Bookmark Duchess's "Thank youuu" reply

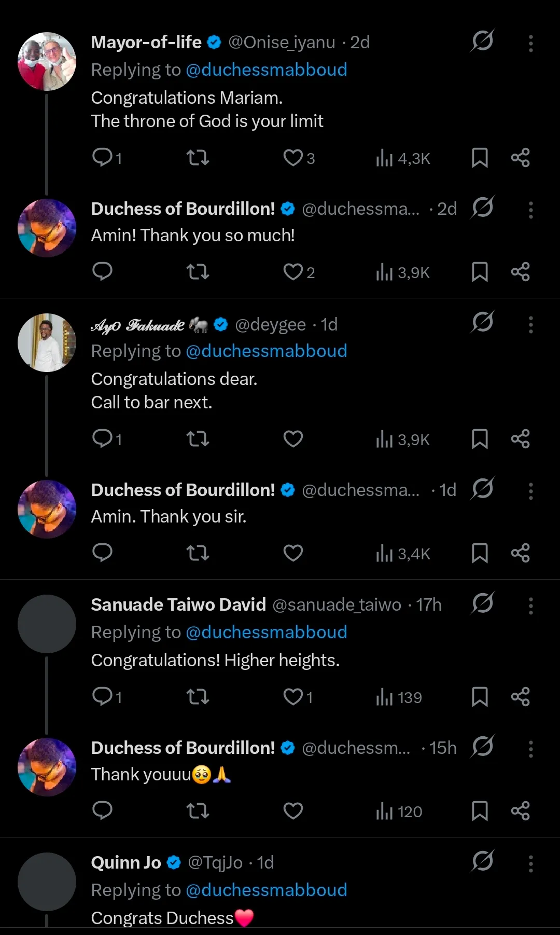click(480, 811)
